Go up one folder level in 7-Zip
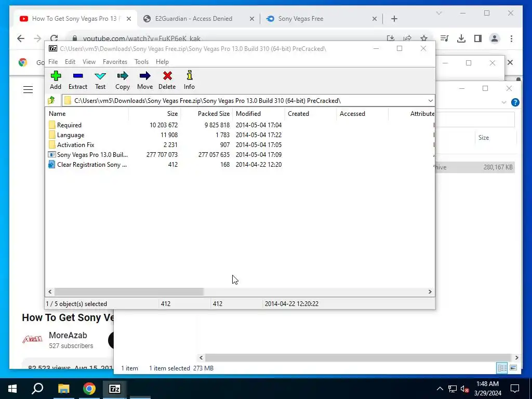Screen dimensions: 532x399 coord(51,100)
